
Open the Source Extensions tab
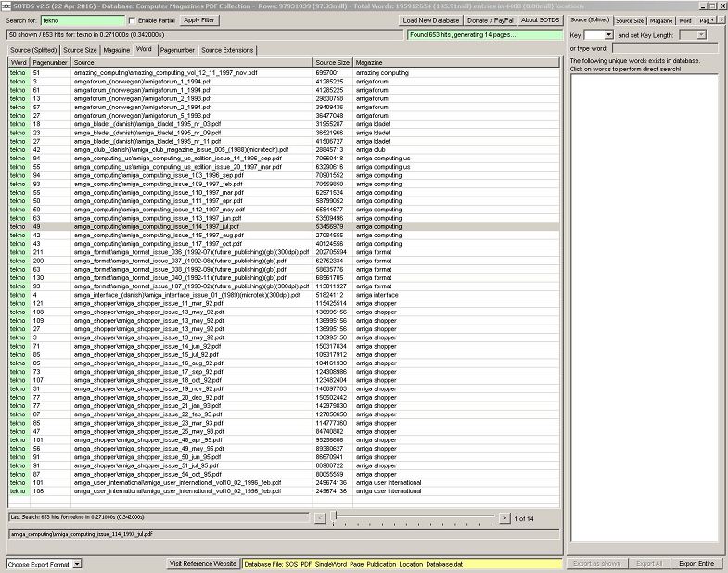tap(227, 49)
